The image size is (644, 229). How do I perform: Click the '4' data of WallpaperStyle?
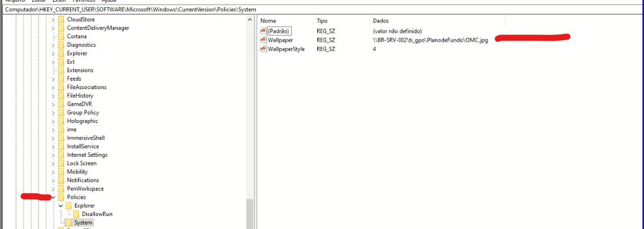375,49
